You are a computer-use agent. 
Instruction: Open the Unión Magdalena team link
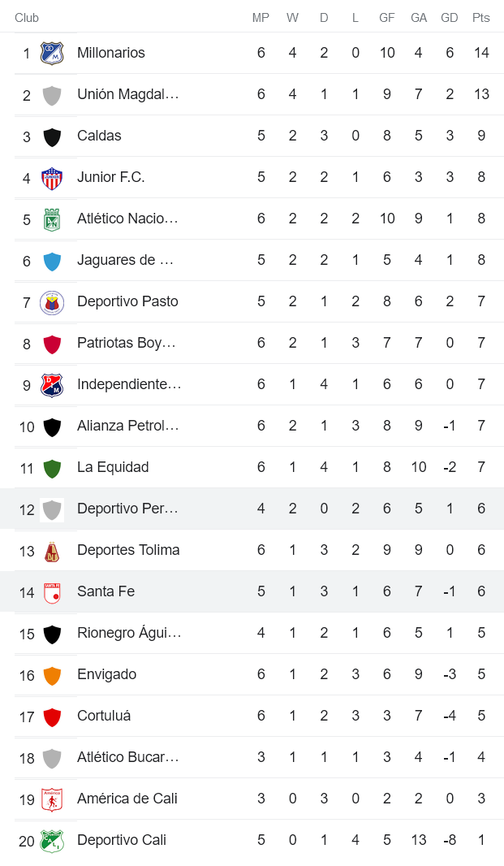point(128,94)
